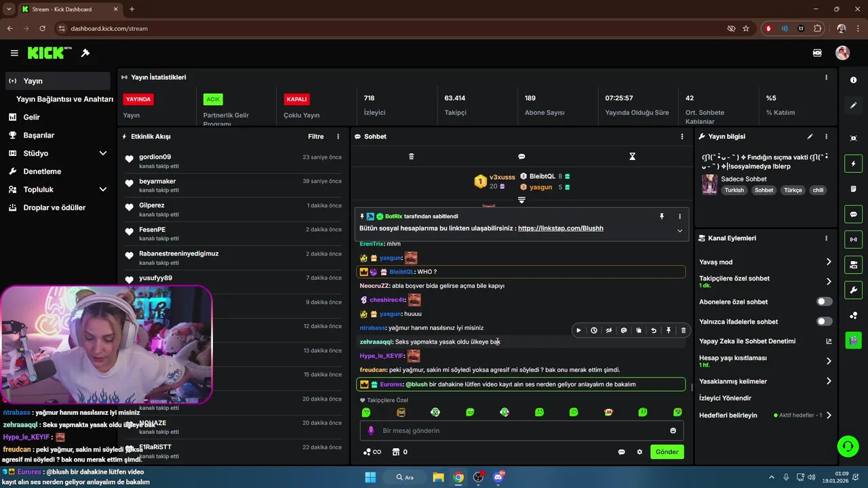Toggle Abonelere özel sohbet switch
868x488 pixels.
point(824,302)
